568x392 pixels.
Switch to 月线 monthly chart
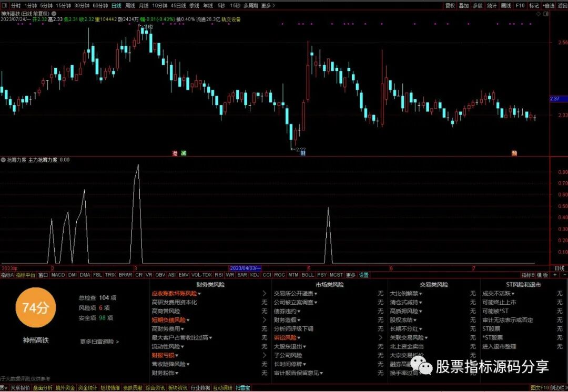(x=144, y=6)
